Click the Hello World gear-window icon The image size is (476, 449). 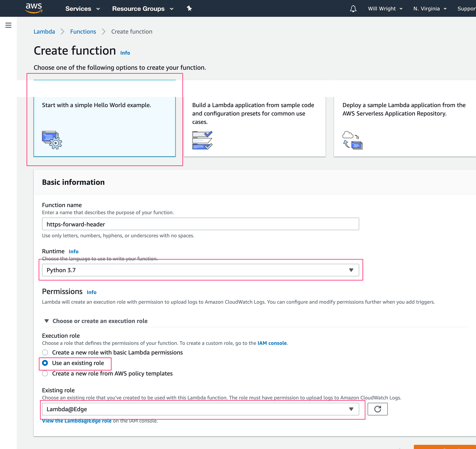pos(52,140)
